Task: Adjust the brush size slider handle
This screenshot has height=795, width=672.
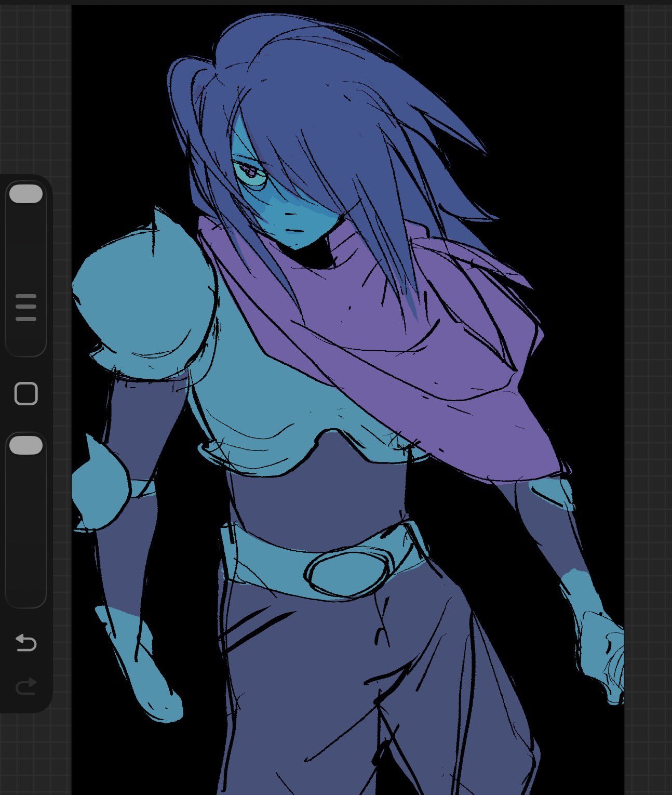Action: click(x=26, y=193)
